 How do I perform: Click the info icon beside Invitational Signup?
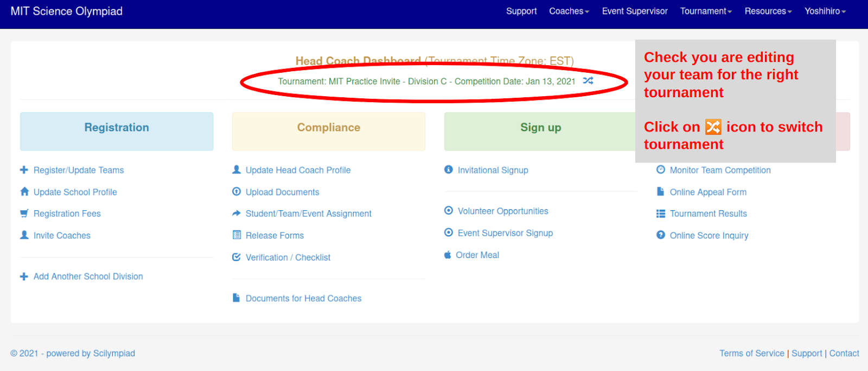(449, 170)
